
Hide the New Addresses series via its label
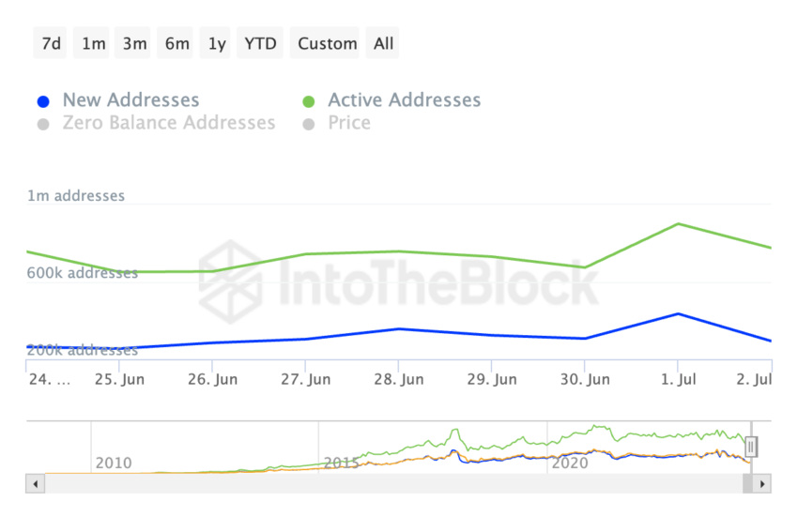(130, 100)
